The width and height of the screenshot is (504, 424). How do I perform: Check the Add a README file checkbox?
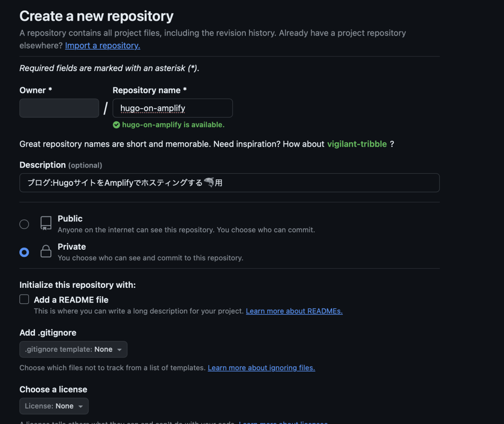(24, 299)
